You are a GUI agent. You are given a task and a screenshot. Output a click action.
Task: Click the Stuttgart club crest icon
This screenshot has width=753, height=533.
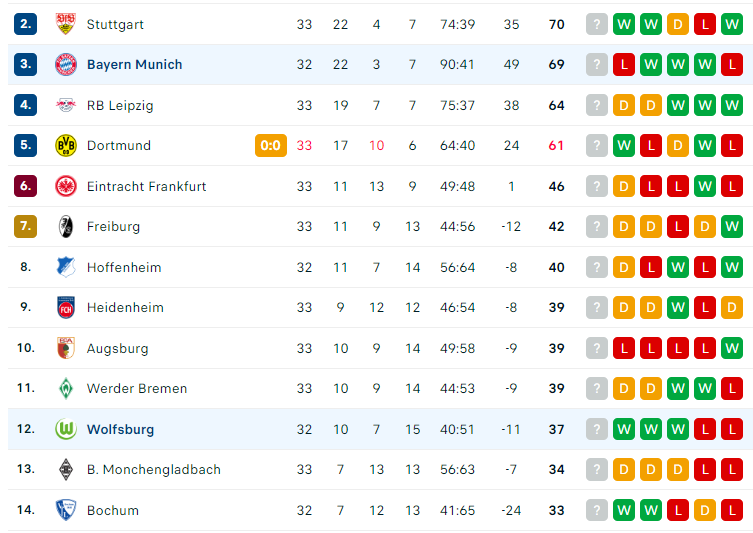66,24
